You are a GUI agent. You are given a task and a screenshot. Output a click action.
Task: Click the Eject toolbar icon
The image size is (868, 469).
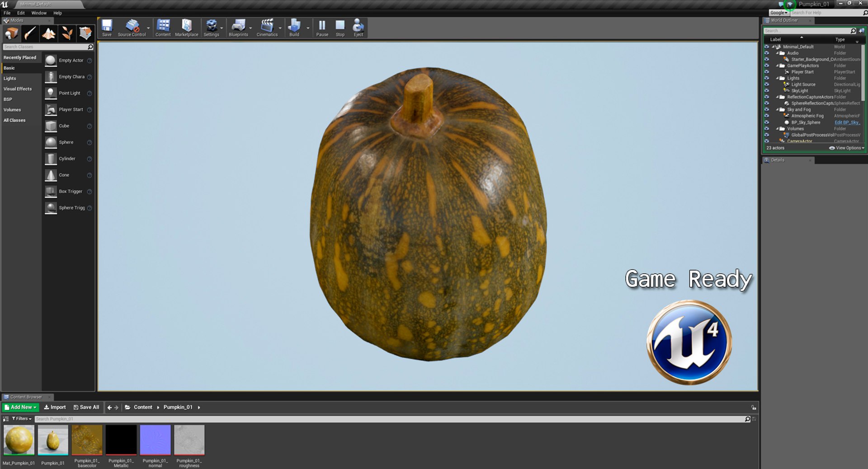[358, 28]
